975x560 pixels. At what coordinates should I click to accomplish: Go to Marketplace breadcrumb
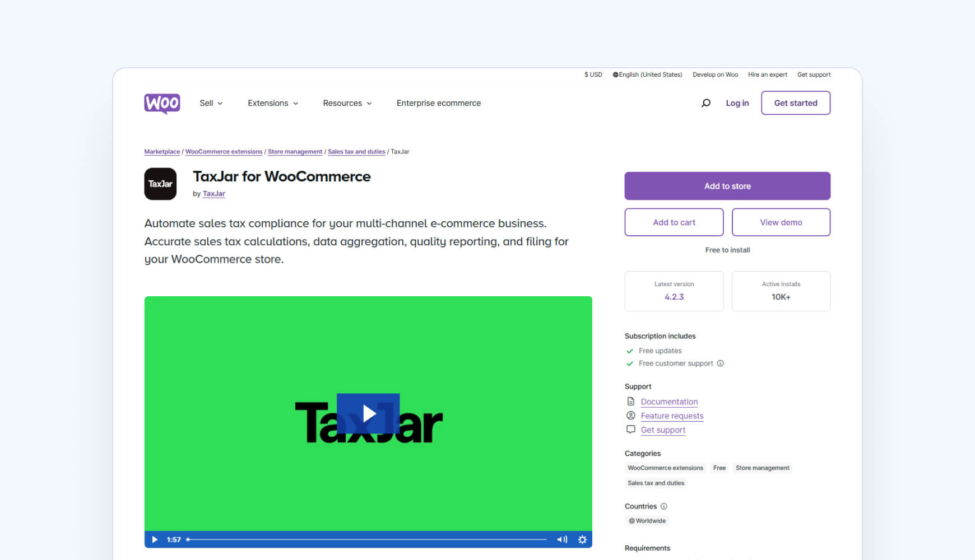pos(162,152)
